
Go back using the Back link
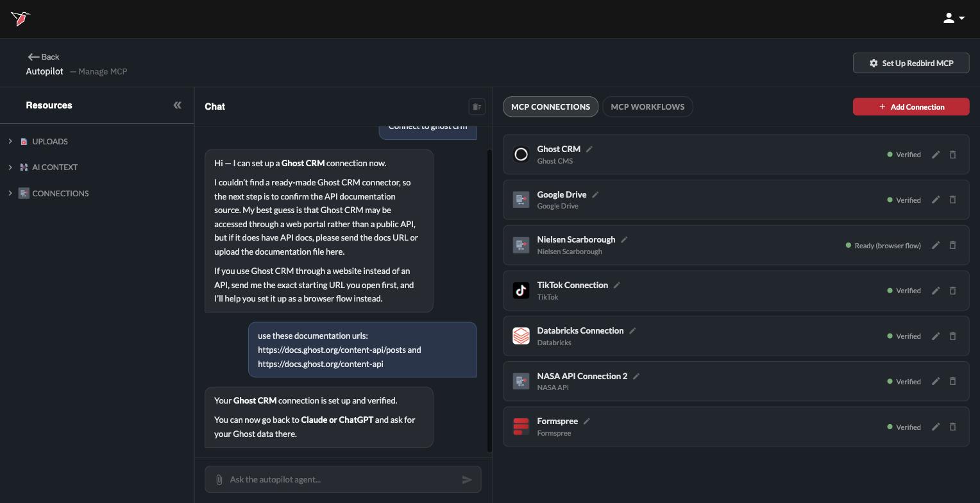click(x=44, y=56)
